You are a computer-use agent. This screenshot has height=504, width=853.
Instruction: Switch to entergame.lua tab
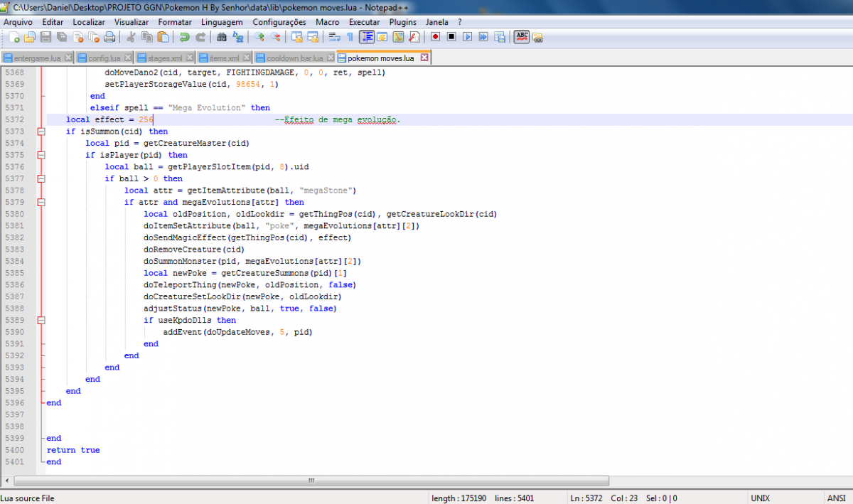38,58
